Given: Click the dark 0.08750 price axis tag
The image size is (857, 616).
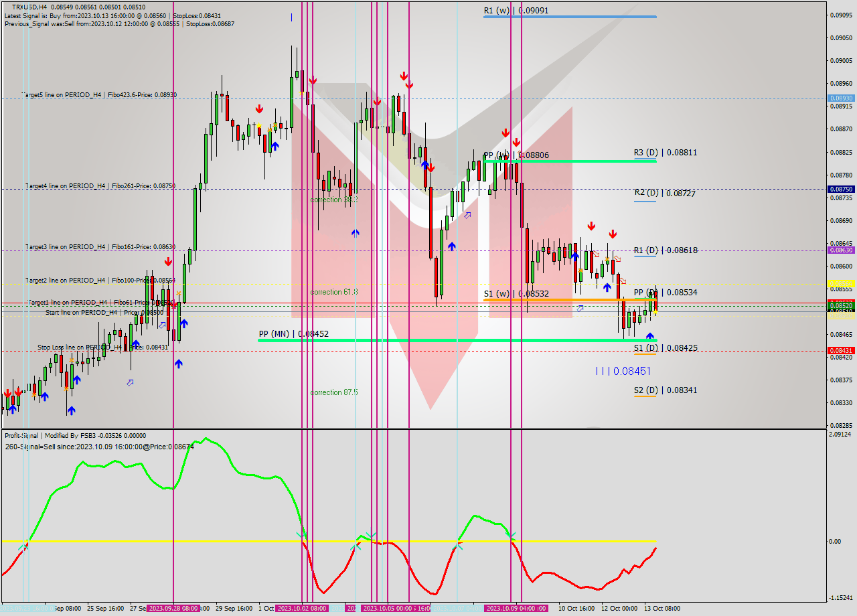Looking at the screenshot, I should [842, 189].
